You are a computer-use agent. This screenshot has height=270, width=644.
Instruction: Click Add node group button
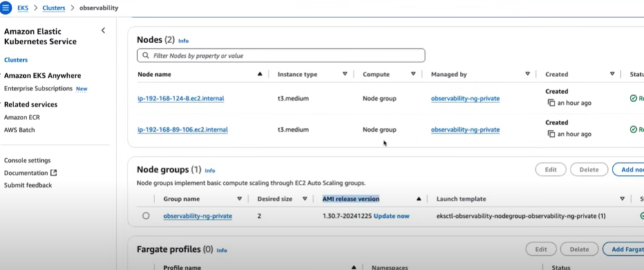click(x=628, y=170)
